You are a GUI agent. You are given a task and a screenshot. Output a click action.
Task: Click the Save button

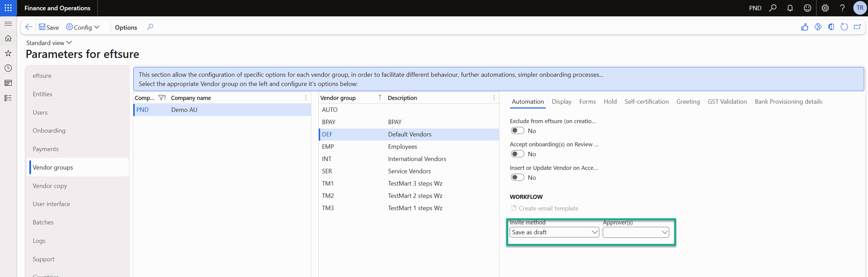pos(49,27)
